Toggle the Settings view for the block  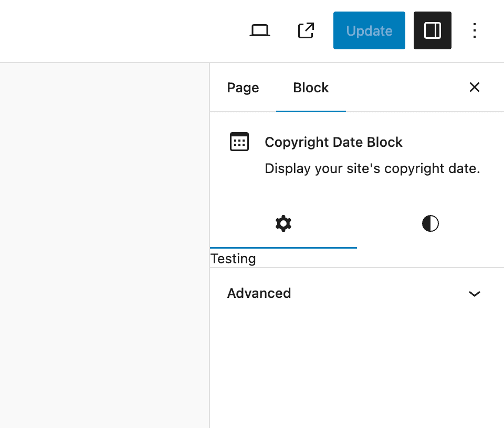283,223
